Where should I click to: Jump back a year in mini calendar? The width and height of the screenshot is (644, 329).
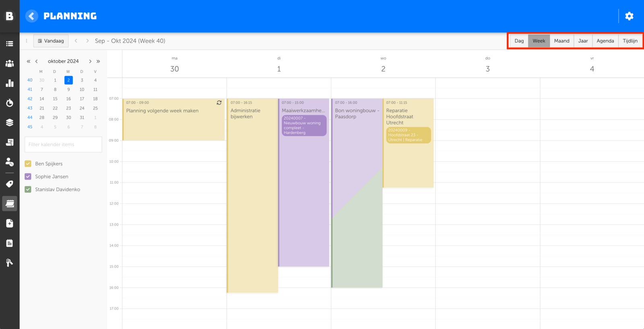tap(29, 61)
